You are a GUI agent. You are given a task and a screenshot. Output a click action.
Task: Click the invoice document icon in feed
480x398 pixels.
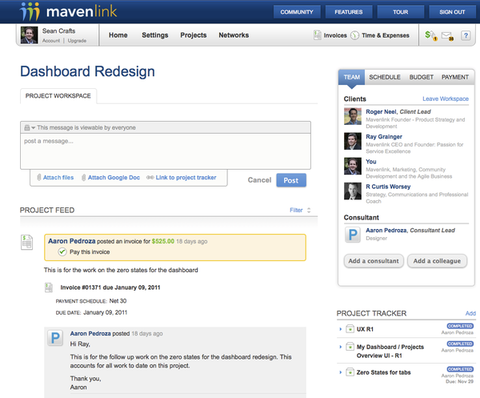[x=27, y=242]
